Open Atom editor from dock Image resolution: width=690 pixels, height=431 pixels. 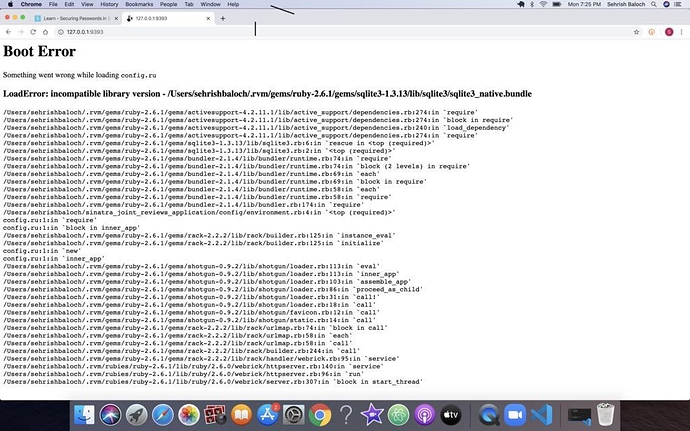click(398, 415)
